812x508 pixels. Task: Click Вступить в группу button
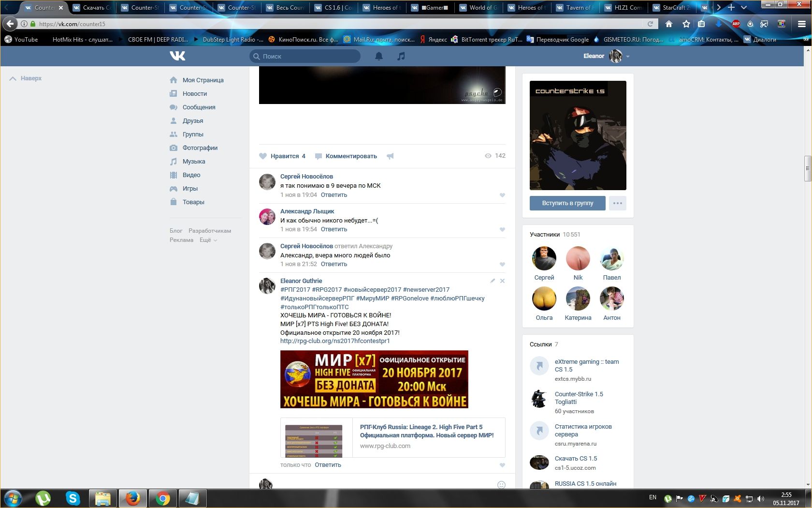pos(567,203)
